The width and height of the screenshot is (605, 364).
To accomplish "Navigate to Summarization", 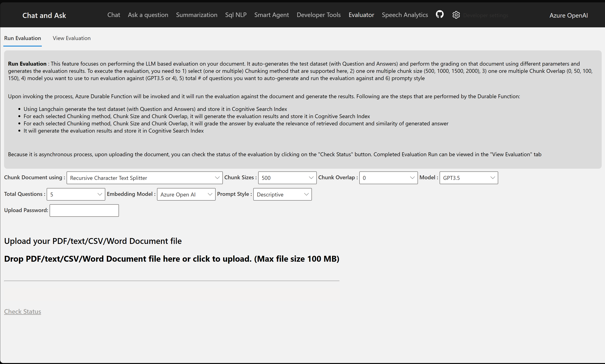I will pos(196,15).
